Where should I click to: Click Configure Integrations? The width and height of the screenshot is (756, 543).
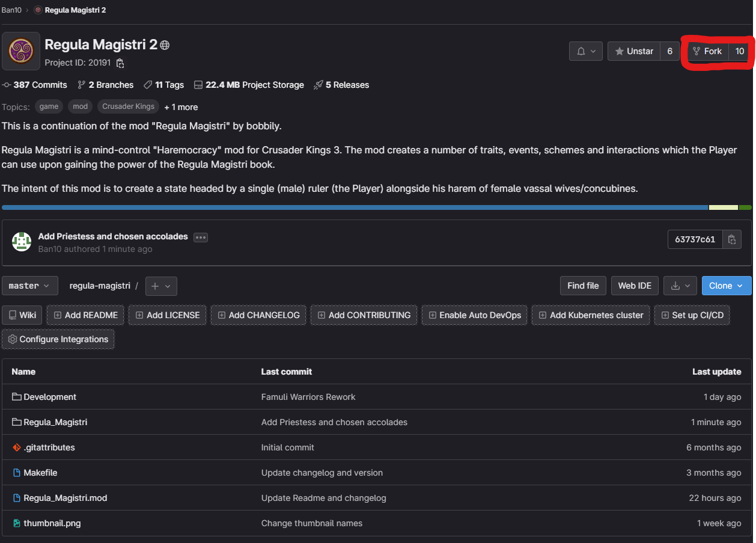58,339
